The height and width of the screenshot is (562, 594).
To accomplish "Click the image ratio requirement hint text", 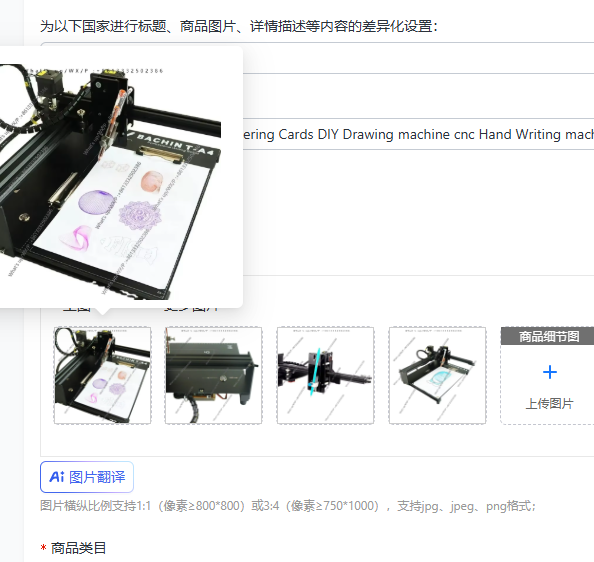I will 288,506.
